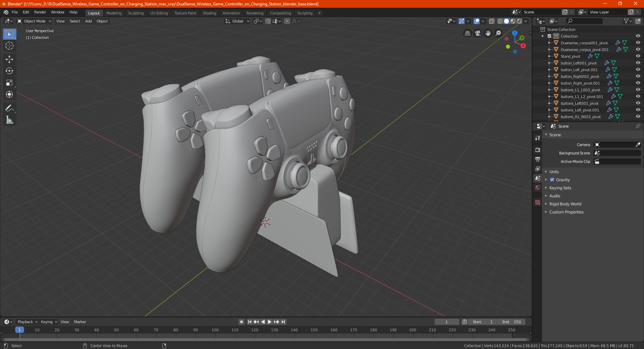The width and height of the screenshot is (644, 349).
Task: Select buttons_Left001_pivot in the outliner
Action: (x=579, y=103)
